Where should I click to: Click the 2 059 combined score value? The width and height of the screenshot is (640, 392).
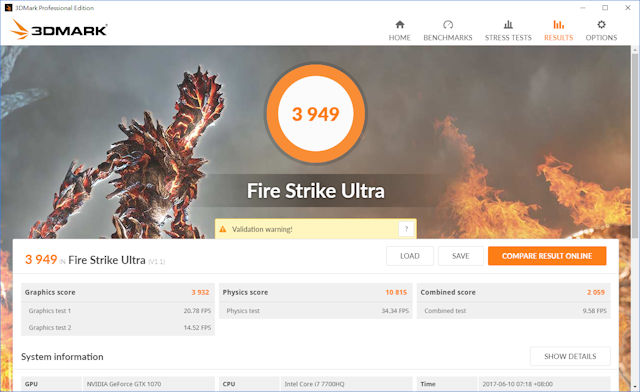[596, 292]
